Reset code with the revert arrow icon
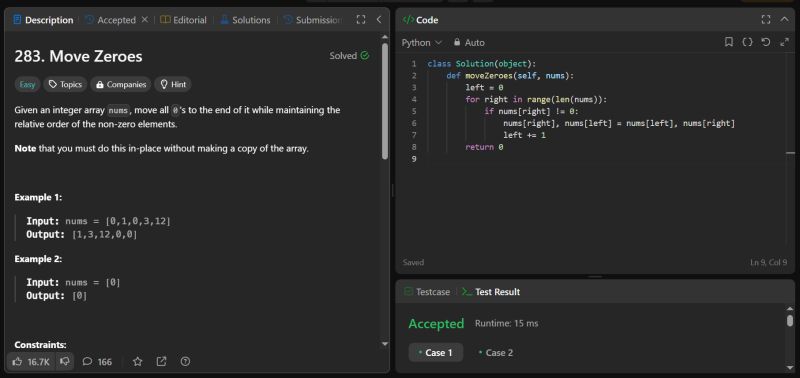This screenshot has width=800, height=378. click(x=766, y=42)
